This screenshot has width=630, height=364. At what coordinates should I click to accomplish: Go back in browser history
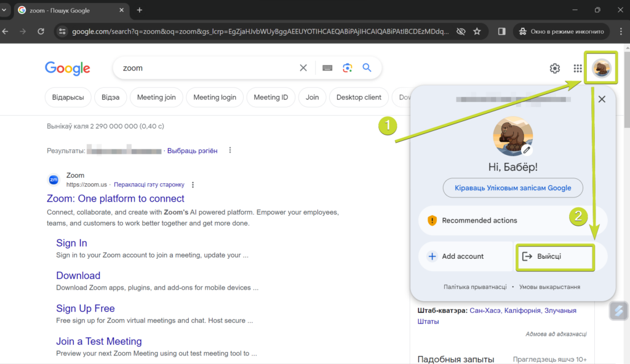point(5,31)
